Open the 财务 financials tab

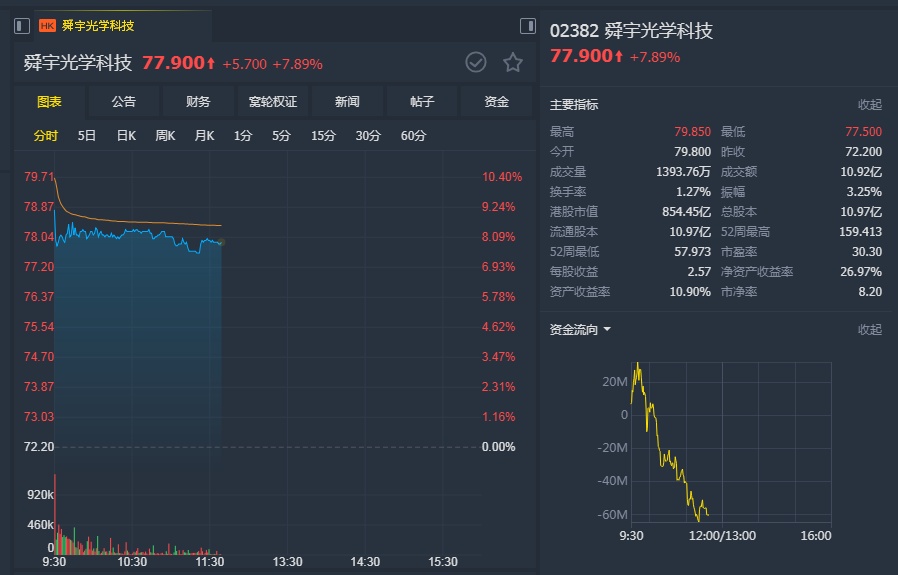click(198, 102)
